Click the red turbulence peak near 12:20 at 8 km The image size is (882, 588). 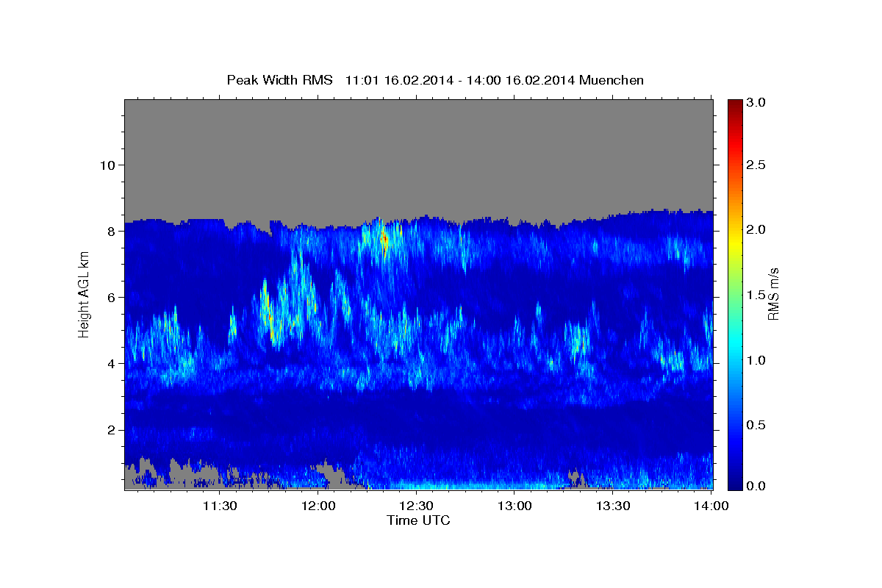tap(384, 239)
